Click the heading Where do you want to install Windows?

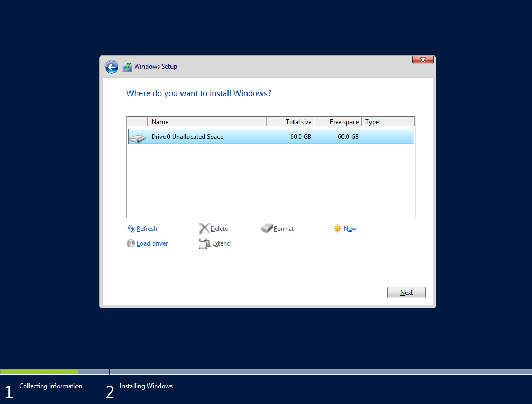tap(198, 93)
